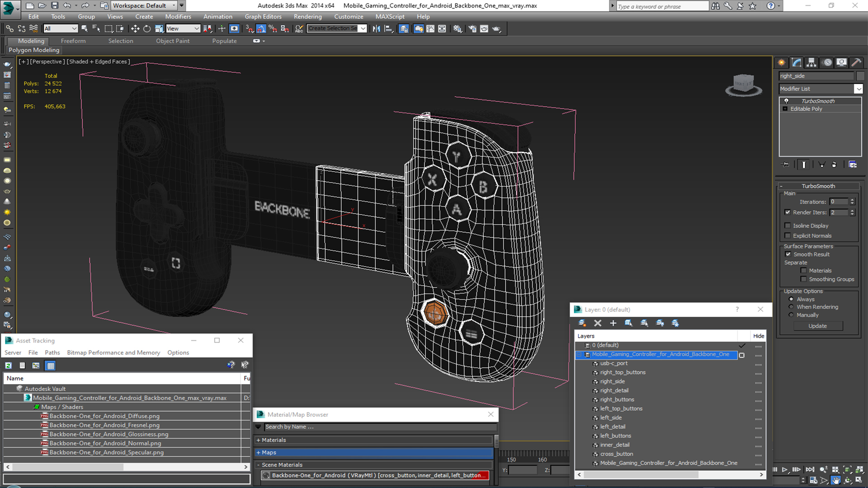
Task: Click the ViewCube in the viewport
Action: coord(743,84)
